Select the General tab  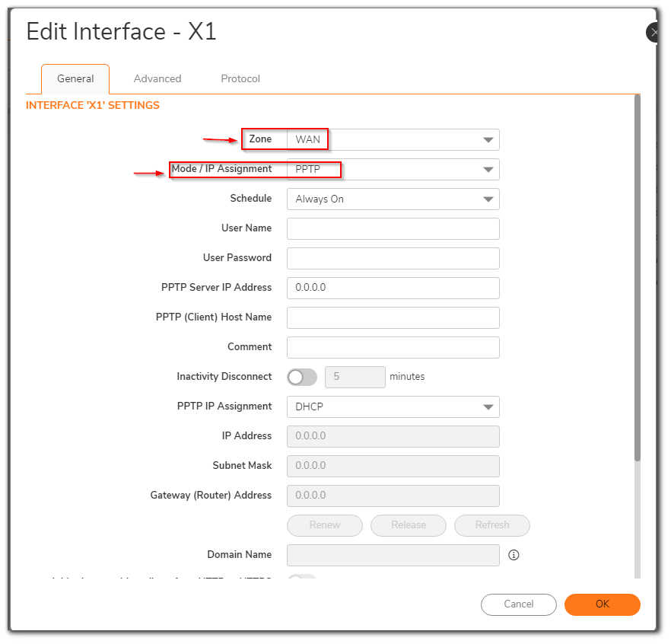click(75, 79)
